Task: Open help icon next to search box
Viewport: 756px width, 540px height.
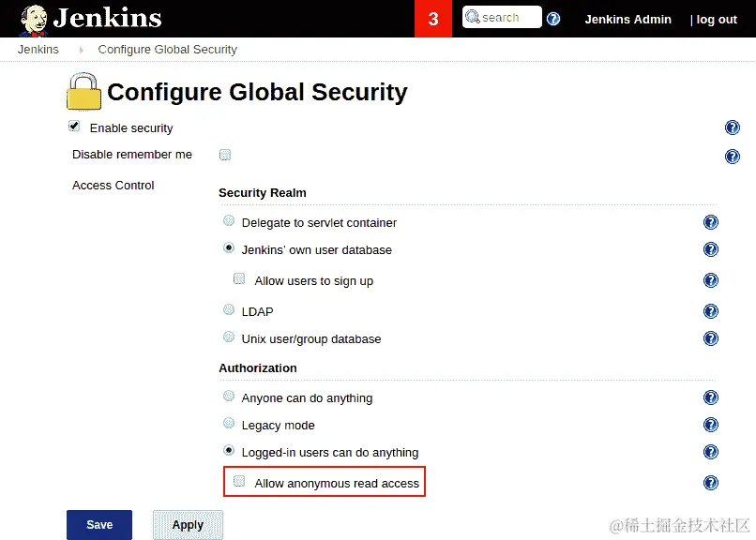Action: [x=553, y=19]
